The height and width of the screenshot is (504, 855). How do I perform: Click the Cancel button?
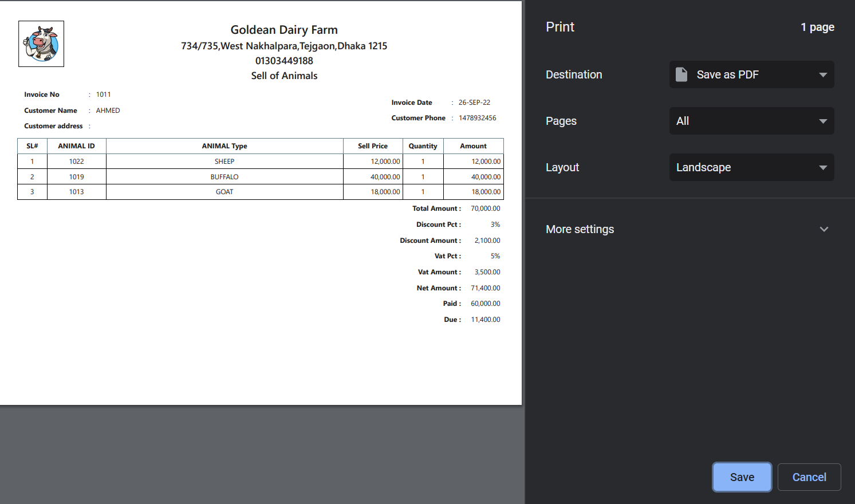(809, 477)
